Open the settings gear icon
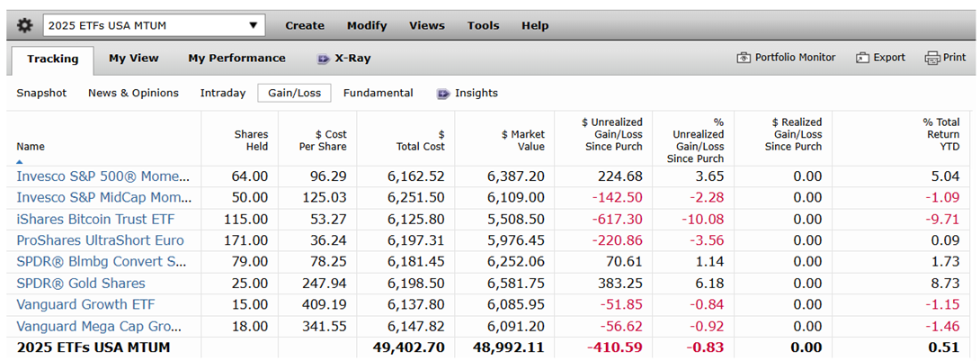The width and height of the screenshot is (980, 361). click(x=23, y=25)
